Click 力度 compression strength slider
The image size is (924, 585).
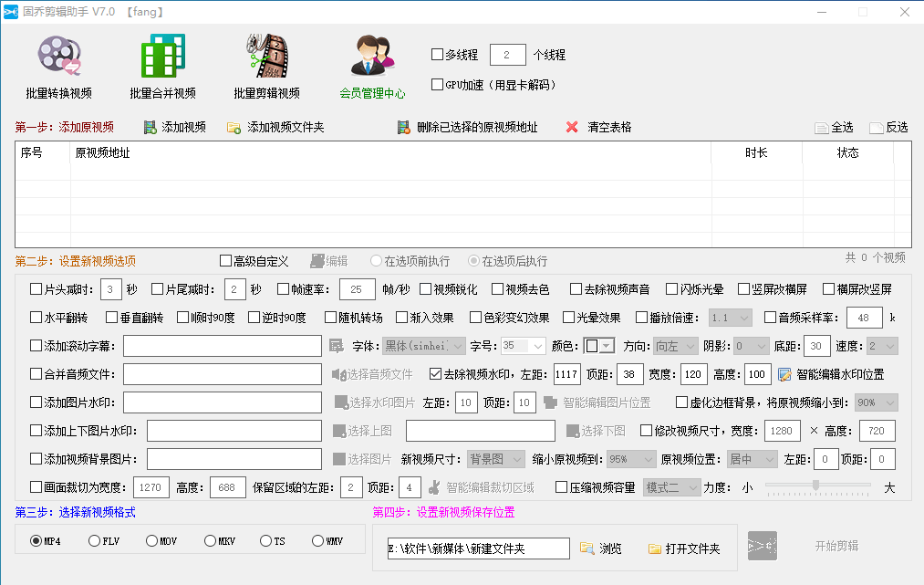(816, 486)
